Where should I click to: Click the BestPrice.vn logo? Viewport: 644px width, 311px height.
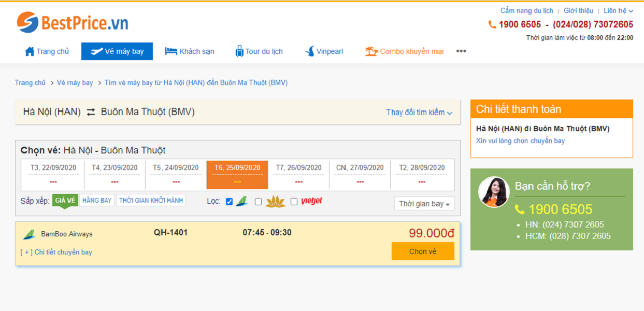click(x=73, y=22)
